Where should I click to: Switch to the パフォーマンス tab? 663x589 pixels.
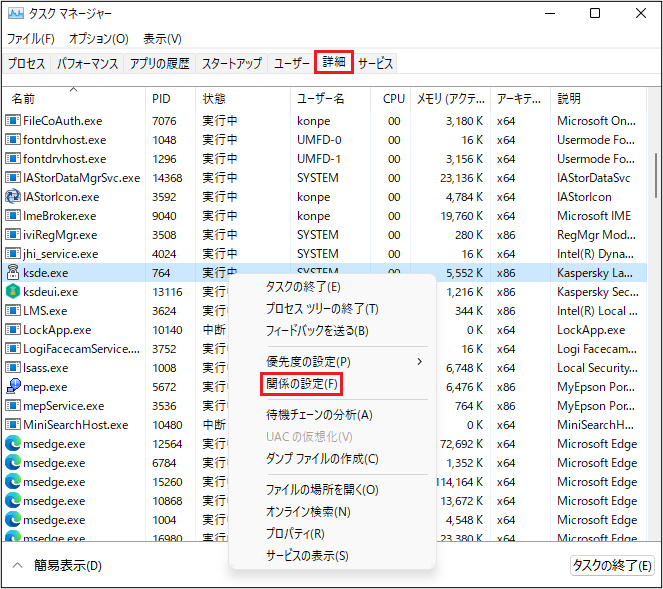(87, 63)
